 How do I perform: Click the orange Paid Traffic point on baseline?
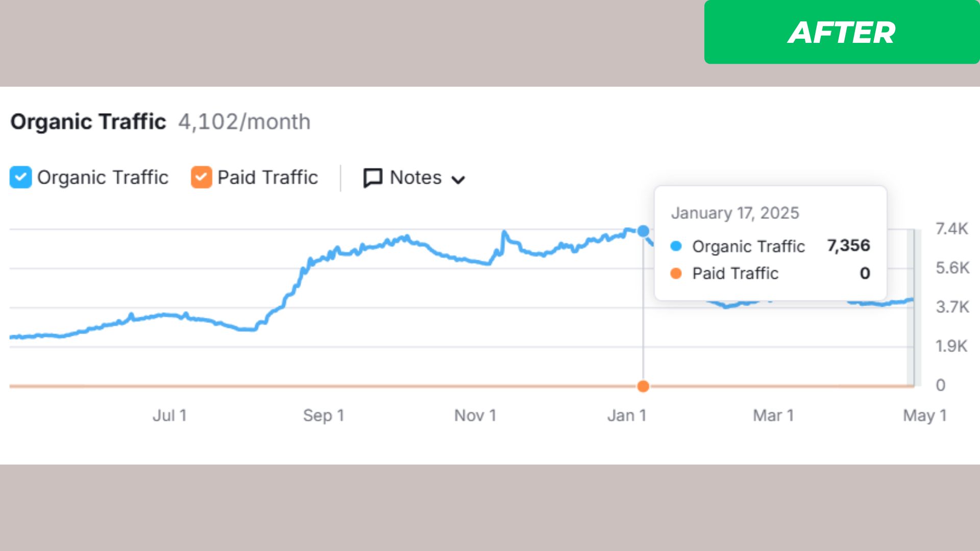pos(643,386)
